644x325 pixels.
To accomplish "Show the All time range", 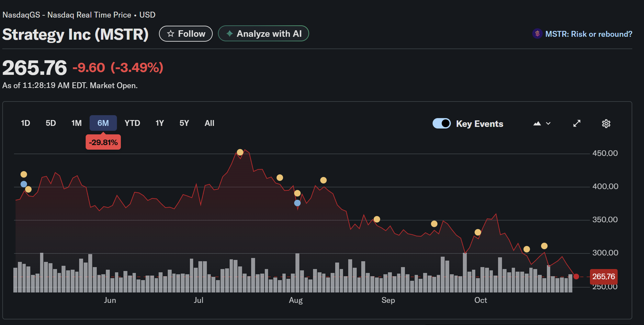I will [x=209, y=123].
